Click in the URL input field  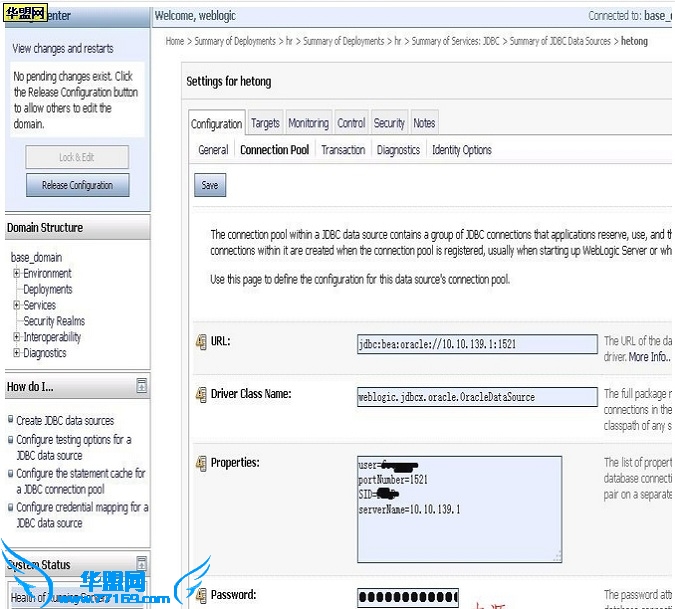pyautogui.click(x=476, y=344)
